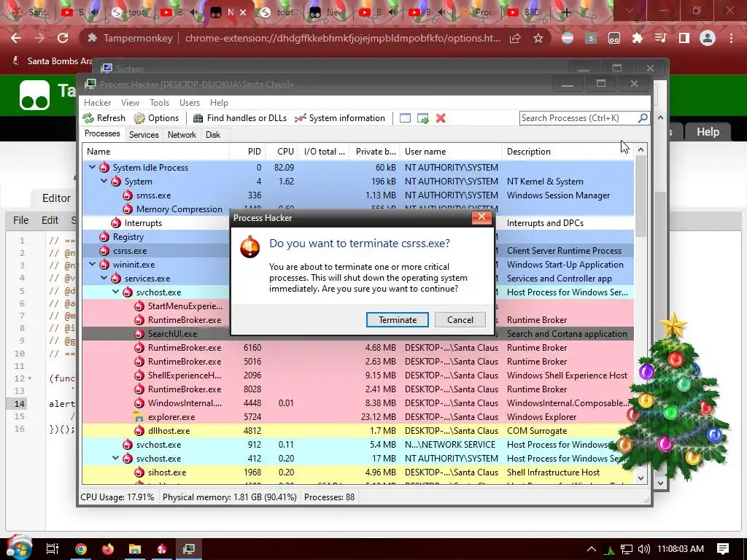Open the Chrome extensions puzzle icon
Image resolution: width=747 pixels, height=560 pixels.
[637, 38]
